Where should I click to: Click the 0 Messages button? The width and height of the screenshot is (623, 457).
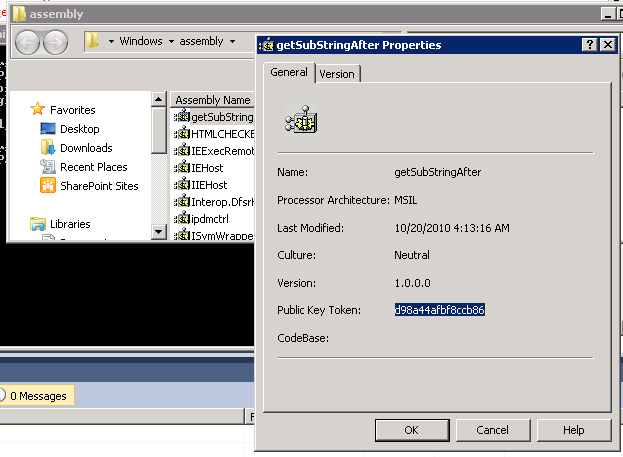pos(36,396)
